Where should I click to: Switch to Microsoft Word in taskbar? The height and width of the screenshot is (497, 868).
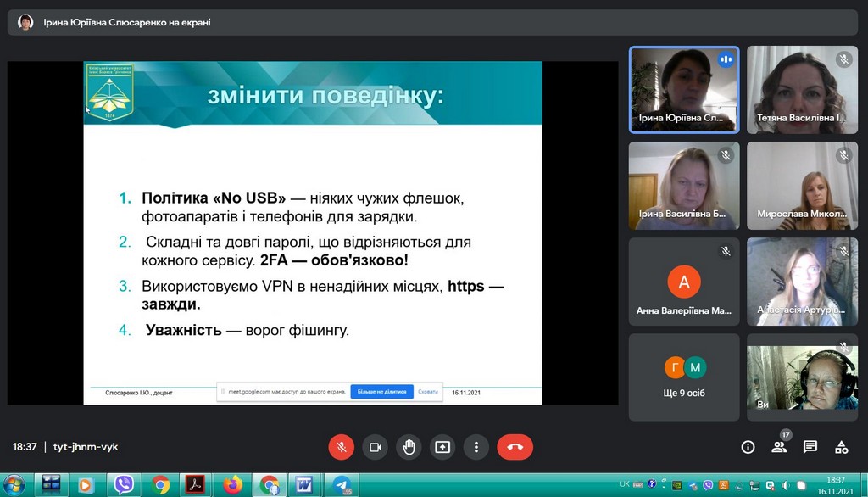coord(303,485)
